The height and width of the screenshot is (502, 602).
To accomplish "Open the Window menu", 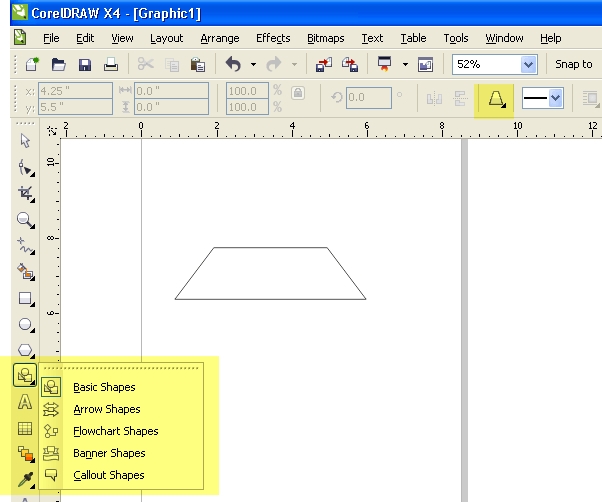I will click(x=504, y=38).
